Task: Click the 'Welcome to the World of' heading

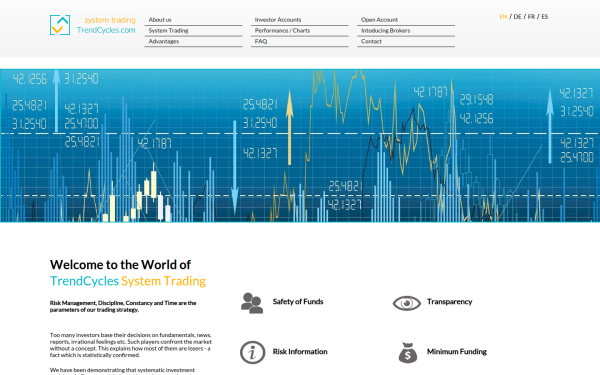Action: [120, 264]
